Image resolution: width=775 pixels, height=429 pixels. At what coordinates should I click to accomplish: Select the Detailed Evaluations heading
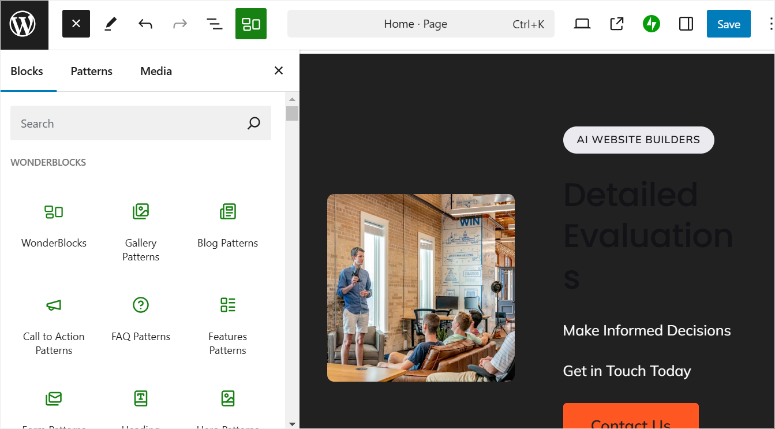coord(648,235)
